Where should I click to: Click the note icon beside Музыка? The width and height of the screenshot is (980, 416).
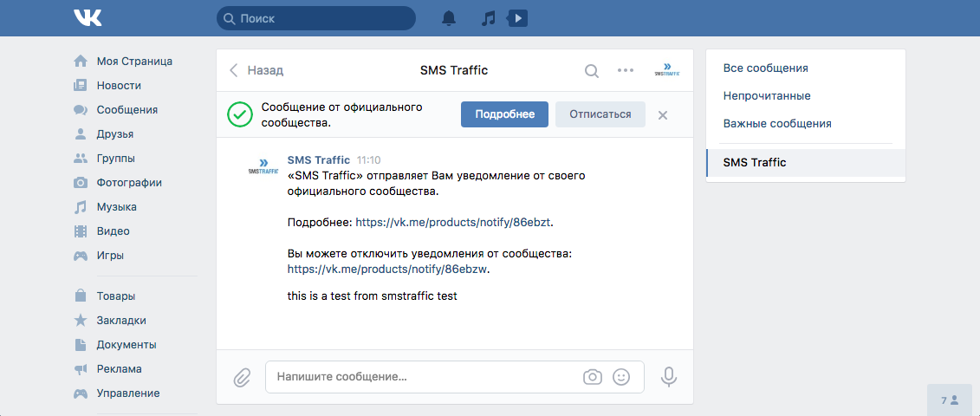click(81, 207)
